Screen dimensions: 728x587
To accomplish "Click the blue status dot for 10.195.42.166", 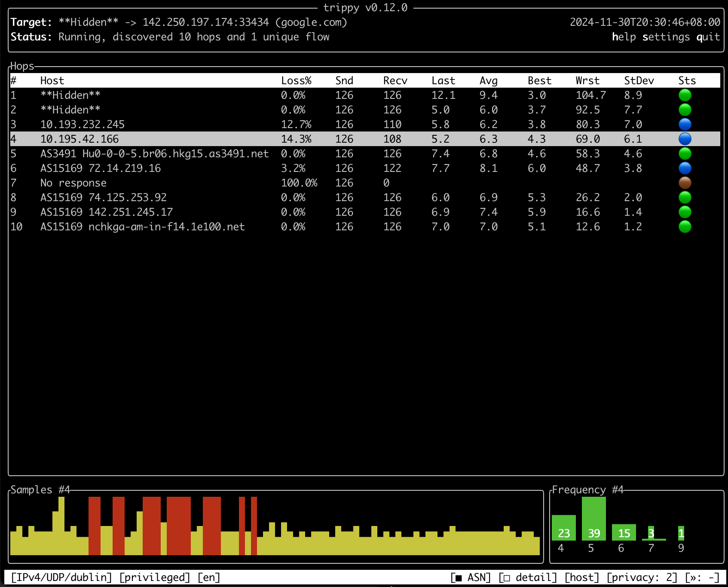I will pos(685,139).
